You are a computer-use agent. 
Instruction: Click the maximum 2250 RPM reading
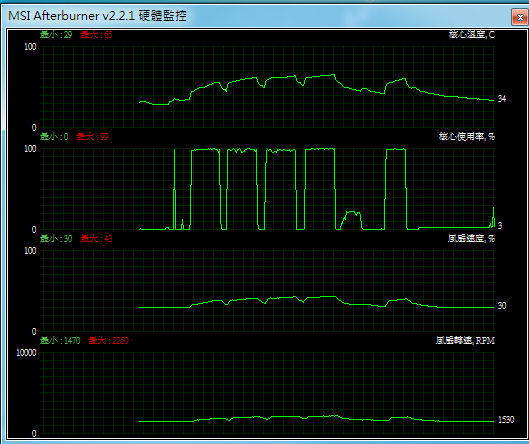108,340
